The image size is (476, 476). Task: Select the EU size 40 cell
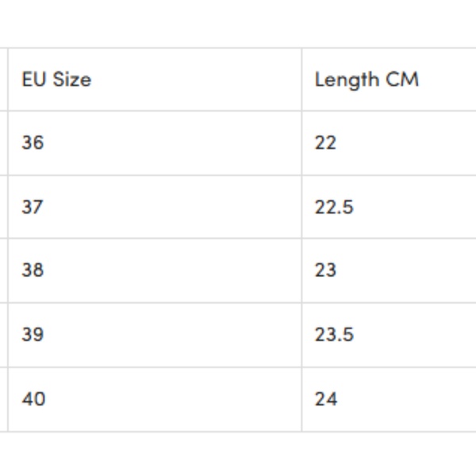point(33,399)
